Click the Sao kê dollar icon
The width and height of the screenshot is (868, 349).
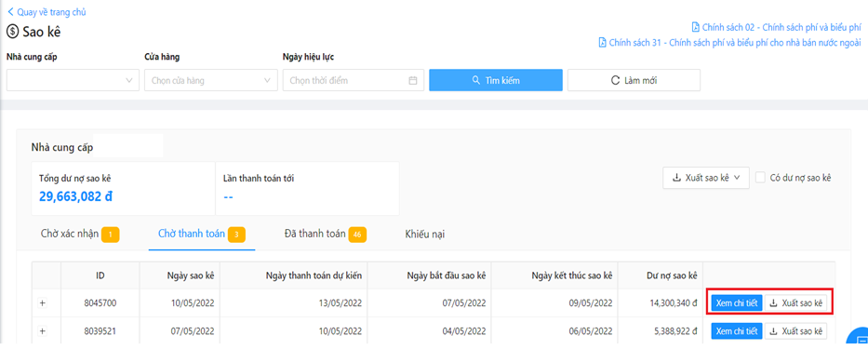coord(12,33)
